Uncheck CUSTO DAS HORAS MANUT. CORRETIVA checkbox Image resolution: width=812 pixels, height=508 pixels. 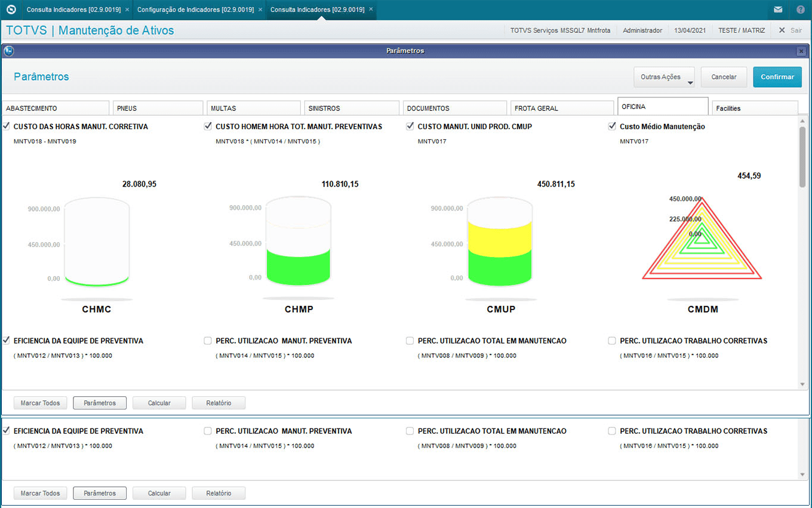click(6, 126)
